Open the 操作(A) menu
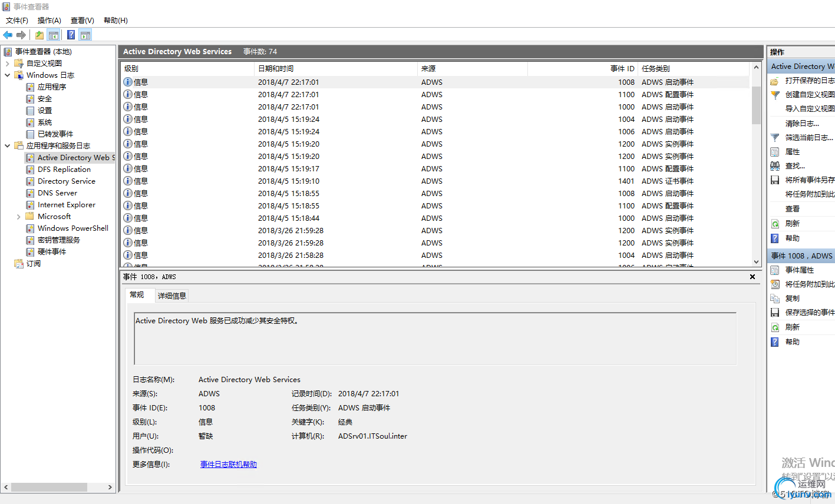Screen dimensions: 835x504 click(x=49, y=20)
